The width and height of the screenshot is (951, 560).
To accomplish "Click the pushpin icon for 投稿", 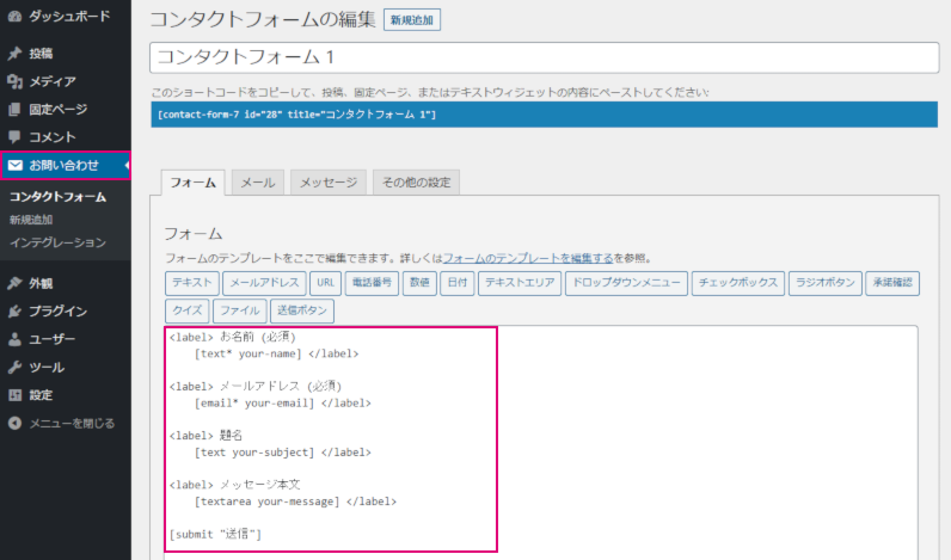I will tap(15, 53).
